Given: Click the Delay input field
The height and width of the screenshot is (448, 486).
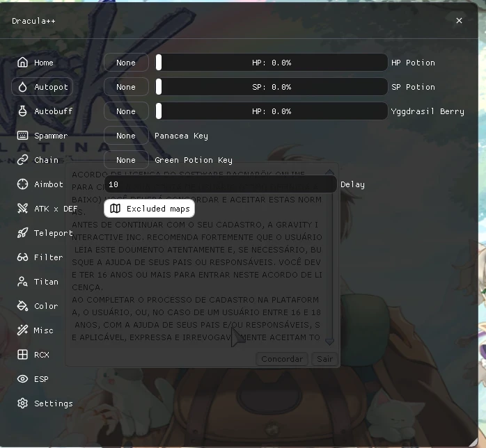Looking at the screenshot, I should pos(221,184).
